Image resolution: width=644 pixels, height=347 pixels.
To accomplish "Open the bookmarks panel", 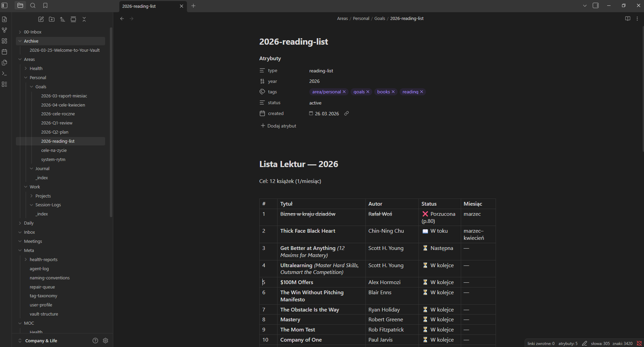I will (x=45, y=5).
